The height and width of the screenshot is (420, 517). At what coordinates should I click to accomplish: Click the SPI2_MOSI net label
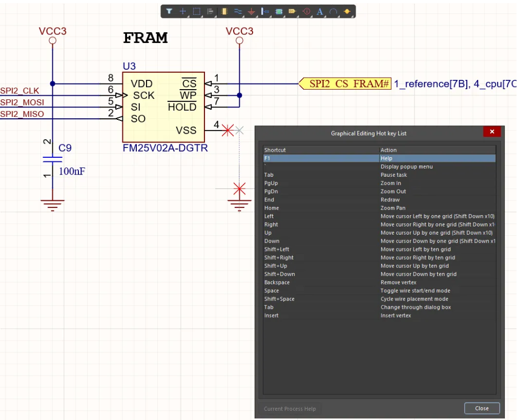pos(22,102)
